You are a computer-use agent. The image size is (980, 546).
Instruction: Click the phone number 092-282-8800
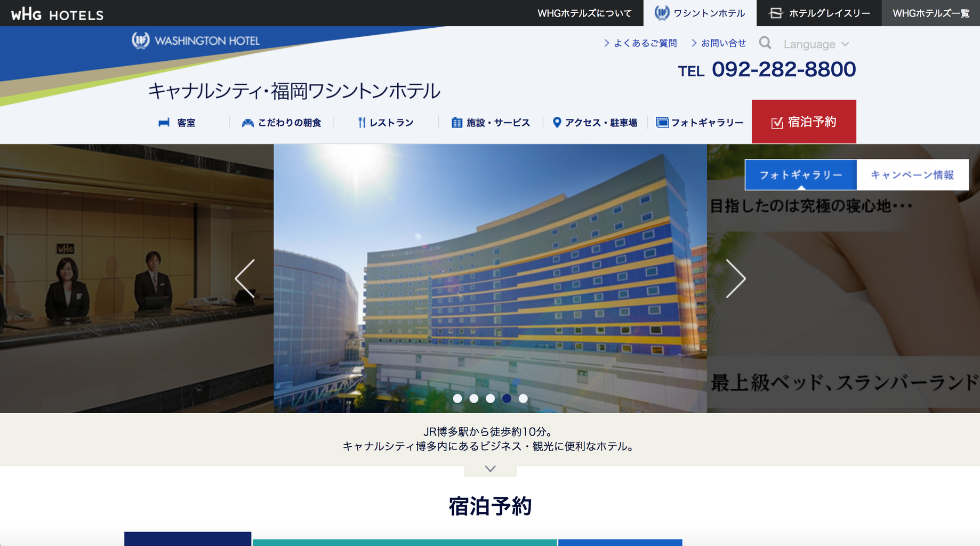click(x=784, y=69)
